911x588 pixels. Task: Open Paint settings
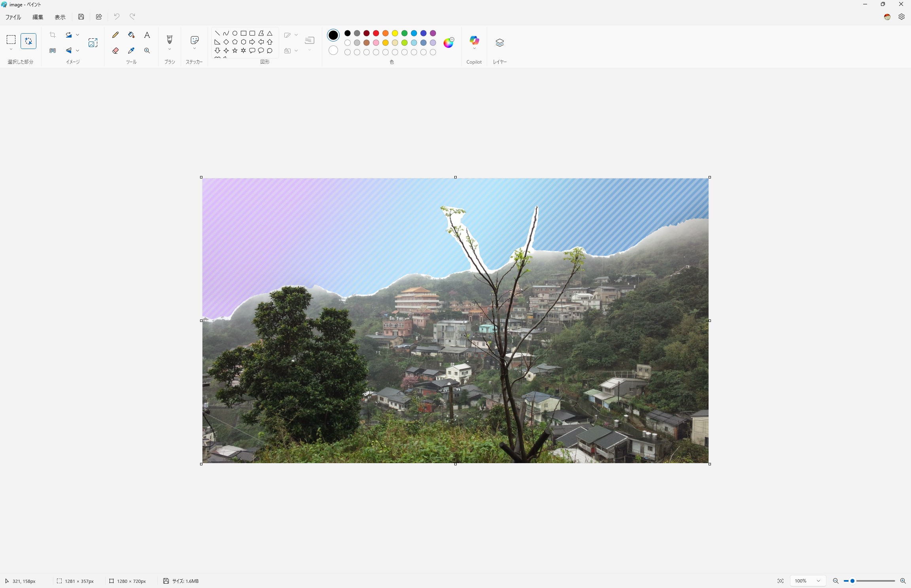(x=901, y=17)
